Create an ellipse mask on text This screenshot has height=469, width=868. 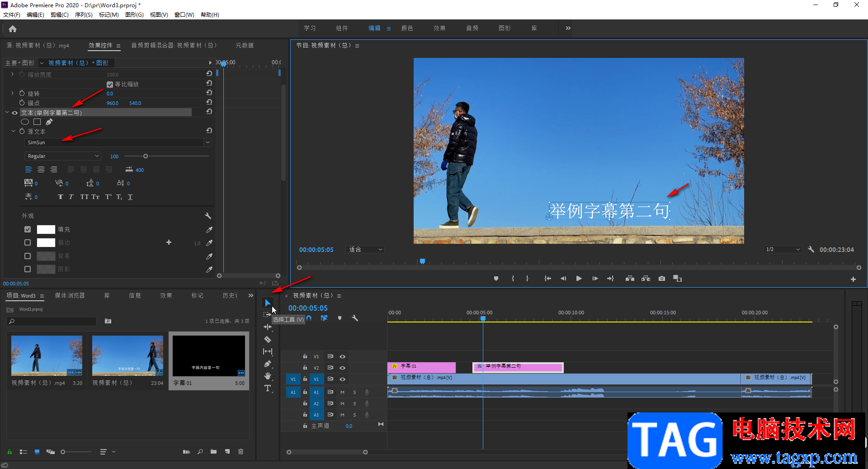(25, 122)
